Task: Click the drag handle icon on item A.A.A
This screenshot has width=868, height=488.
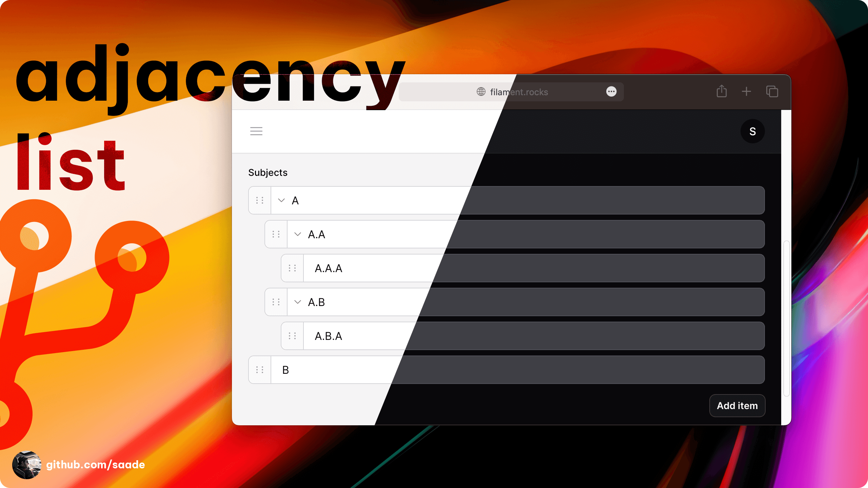Action: tap(293, 268)
